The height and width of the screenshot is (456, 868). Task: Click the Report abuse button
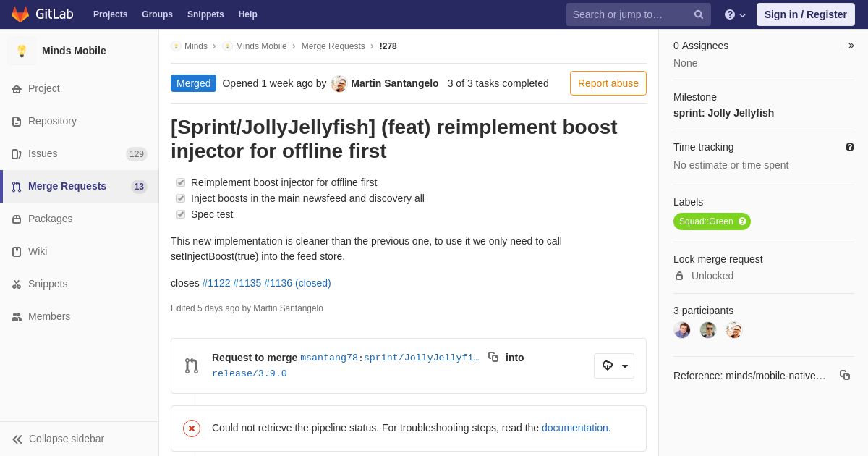pyautogui.click(x=608, y=83)
